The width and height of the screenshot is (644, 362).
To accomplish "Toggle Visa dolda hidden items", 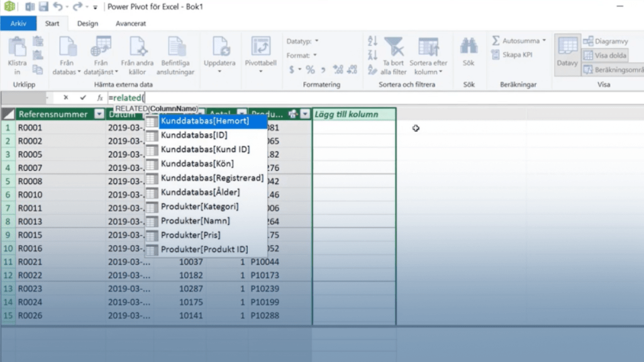I will click(606, 55).
